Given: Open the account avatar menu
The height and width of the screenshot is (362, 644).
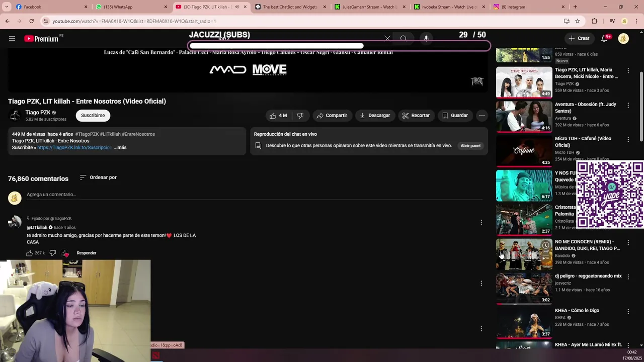Looking at the screenshot, I should click(623, 38).
